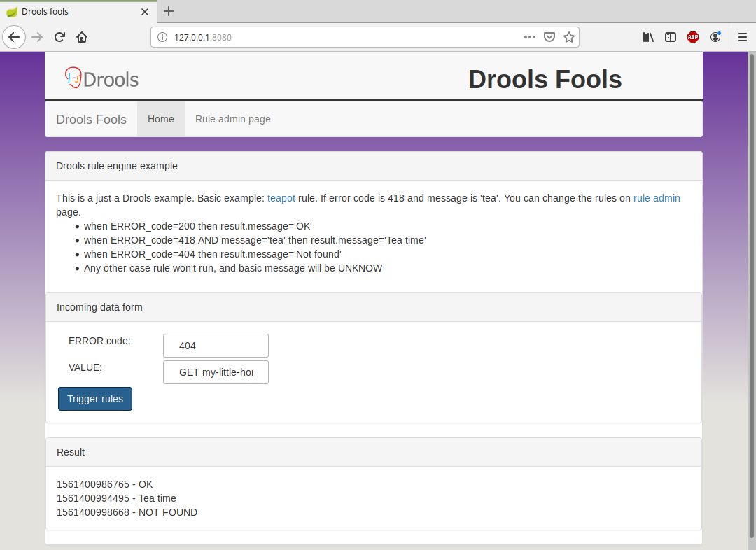The width and height of the screenshot is (756, 550).
Task: Select result line '1561400986765 - OK'
Action: click(x=104, y=484)
